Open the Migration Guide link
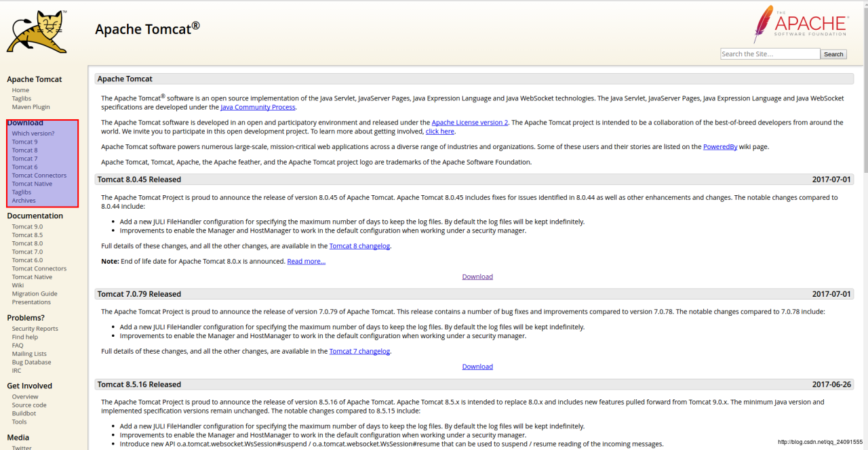 [x=35, y=293]
